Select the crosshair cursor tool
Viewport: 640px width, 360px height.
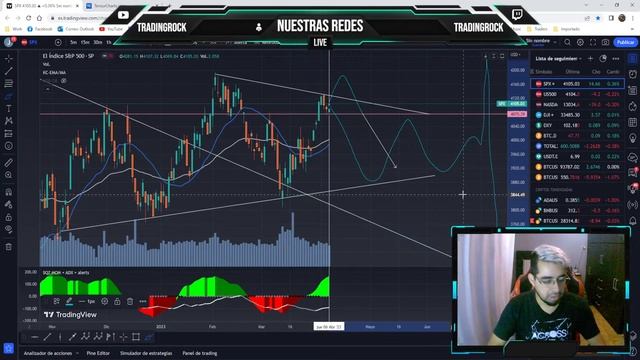coord(9,58)
